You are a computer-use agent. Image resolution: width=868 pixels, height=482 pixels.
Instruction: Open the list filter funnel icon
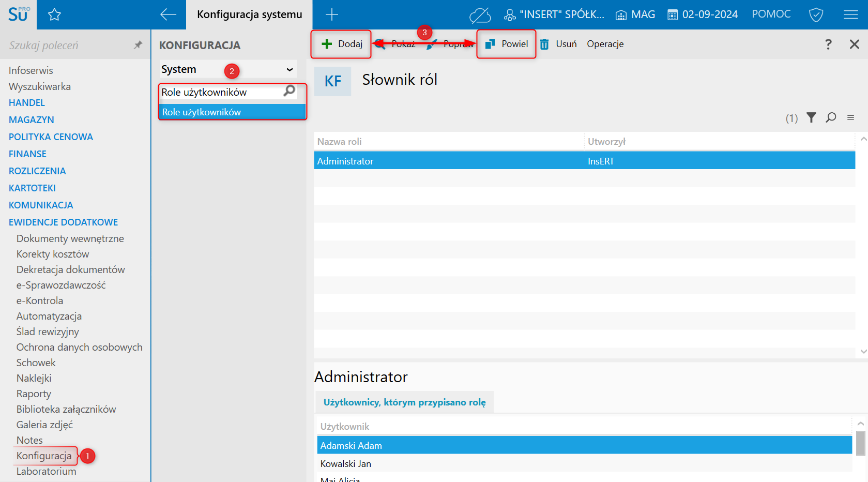(811, 118)
